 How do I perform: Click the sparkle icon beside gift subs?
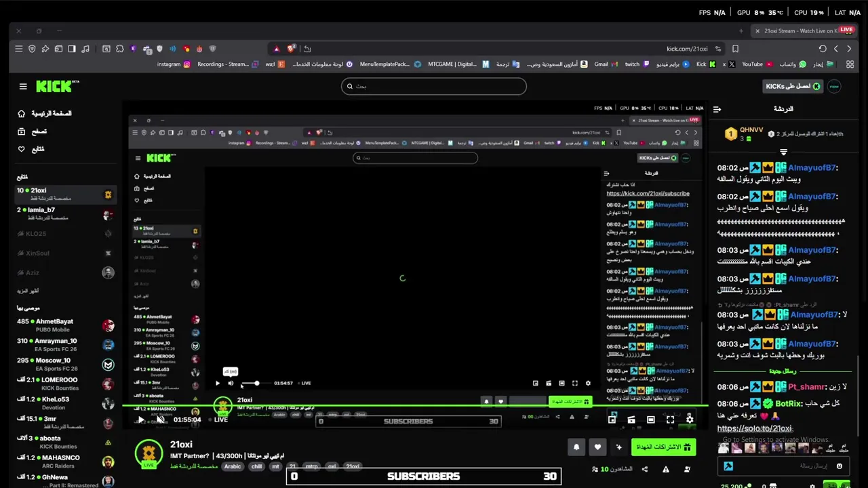pos(618,447)
